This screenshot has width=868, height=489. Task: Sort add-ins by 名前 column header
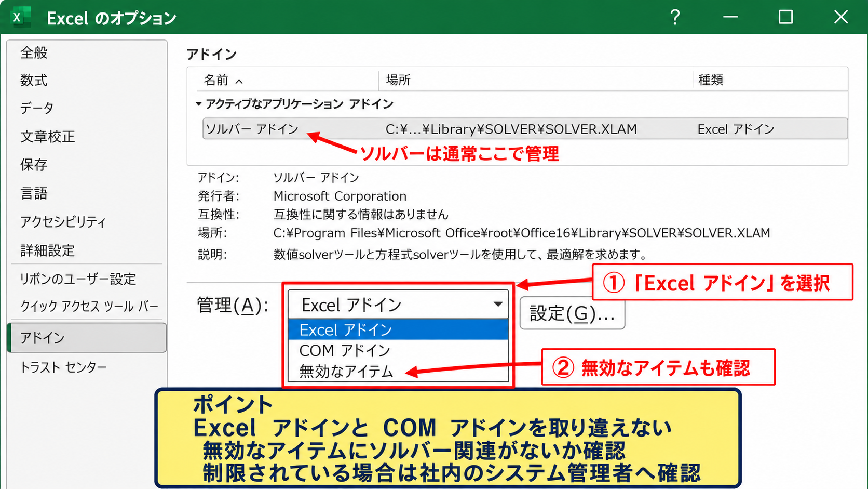216,80
